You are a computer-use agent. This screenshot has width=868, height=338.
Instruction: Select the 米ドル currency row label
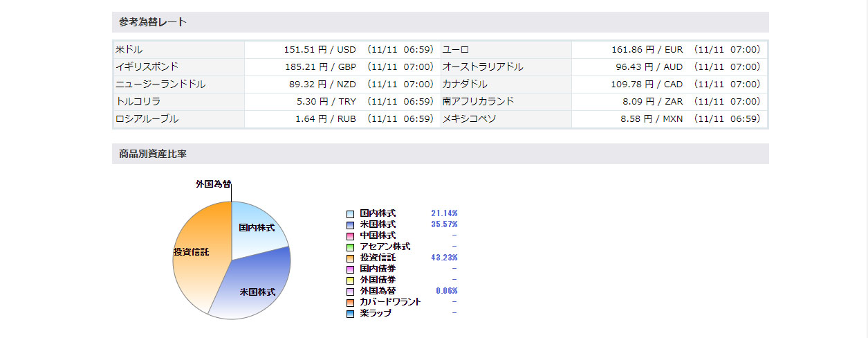(x=130, y=50)
